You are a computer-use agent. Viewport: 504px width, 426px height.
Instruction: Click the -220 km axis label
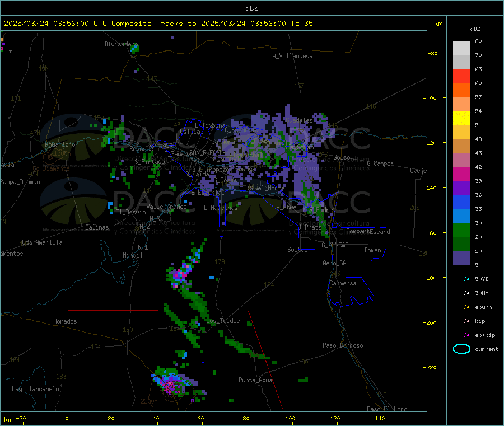click(x=431, y=367)
